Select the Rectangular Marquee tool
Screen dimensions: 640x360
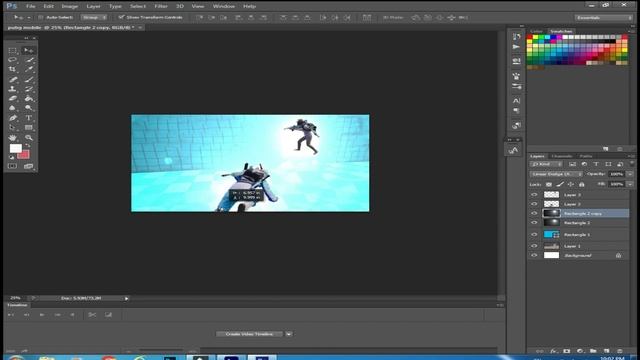tap(13, 51)
